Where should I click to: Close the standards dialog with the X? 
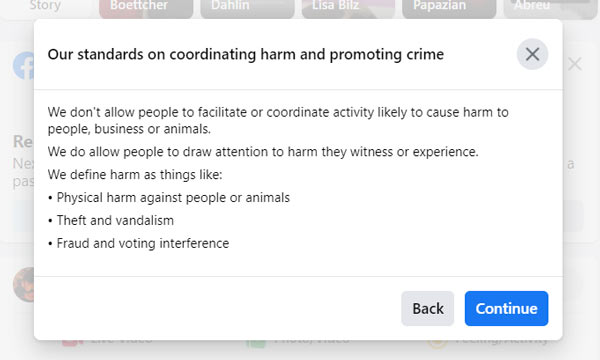click(532, 54)
